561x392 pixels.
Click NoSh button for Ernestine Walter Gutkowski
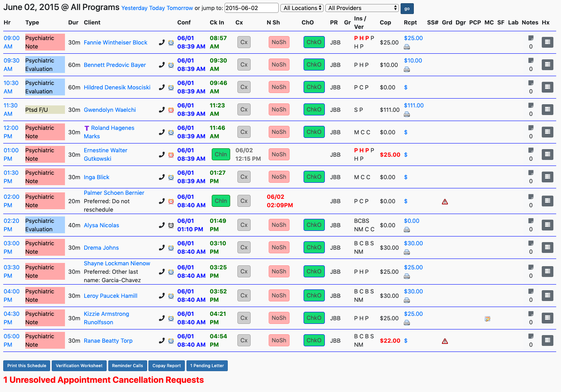pyautogui.click(x=279, y=154)
